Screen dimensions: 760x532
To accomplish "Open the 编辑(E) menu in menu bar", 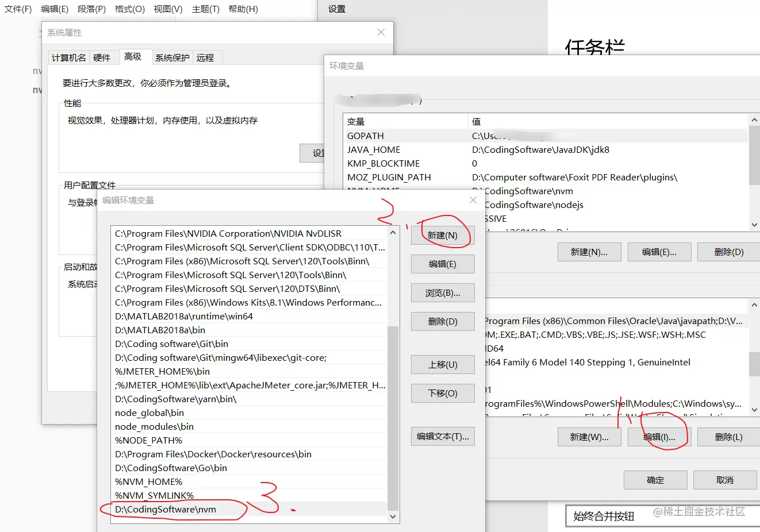I will click(x=55, y=9).
